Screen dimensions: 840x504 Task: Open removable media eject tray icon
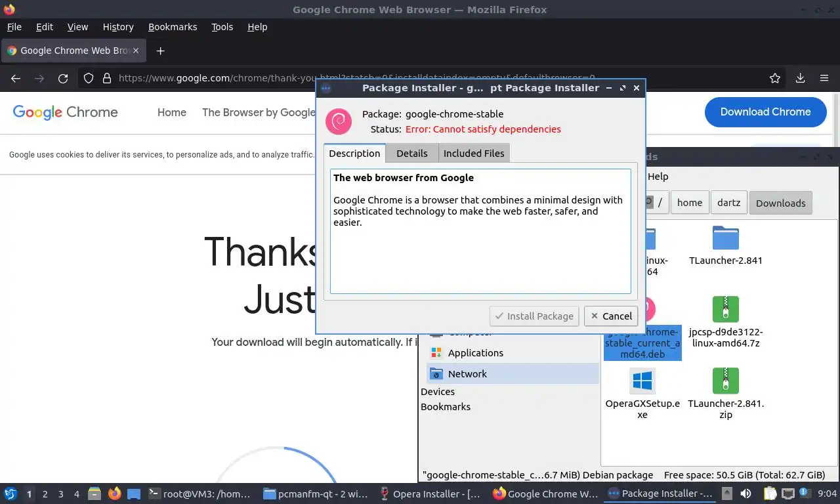[727, 493]
